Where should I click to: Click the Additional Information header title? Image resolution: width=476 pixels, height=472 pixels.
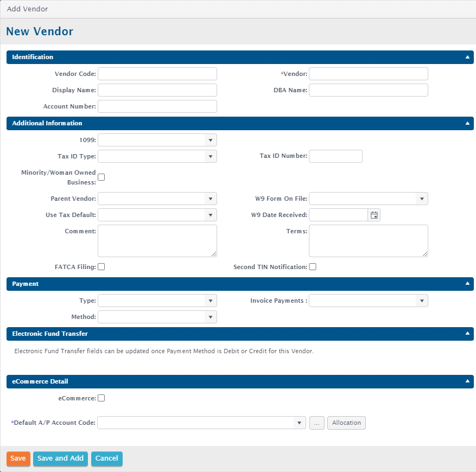pyautogui.click(x=47, y=123)
